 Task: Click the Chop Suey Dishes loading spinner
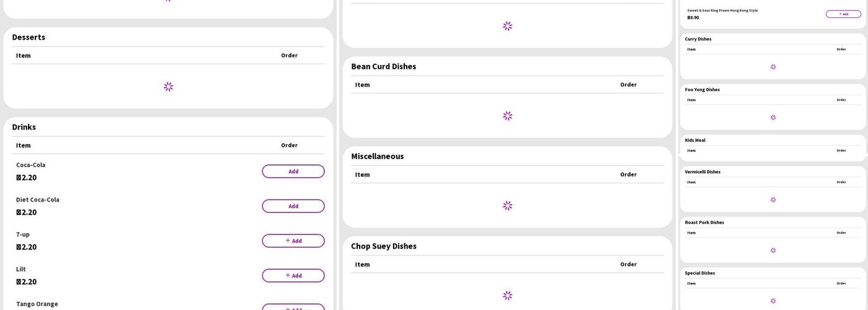508,296
